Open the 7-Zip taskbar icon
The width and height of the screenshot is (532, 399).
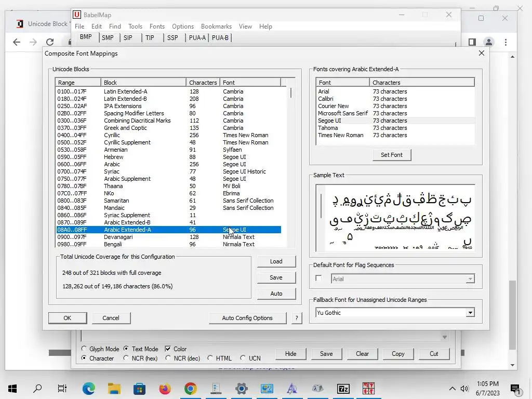pos(343,389)
